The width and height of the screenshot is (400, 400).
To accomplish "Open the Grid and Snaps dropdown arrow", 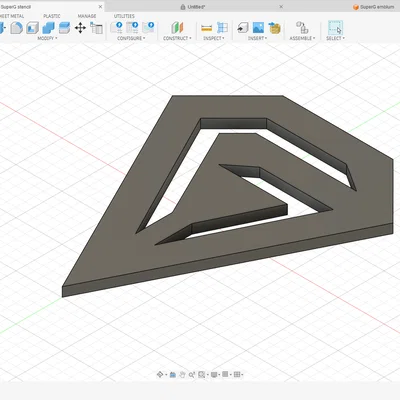I will [x=230, y=375].
